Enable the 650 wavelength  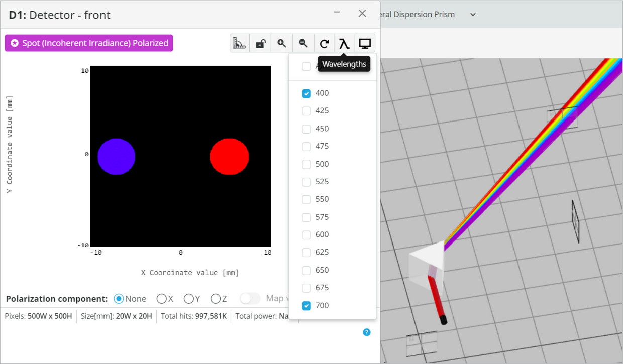(x=306, y=270)
